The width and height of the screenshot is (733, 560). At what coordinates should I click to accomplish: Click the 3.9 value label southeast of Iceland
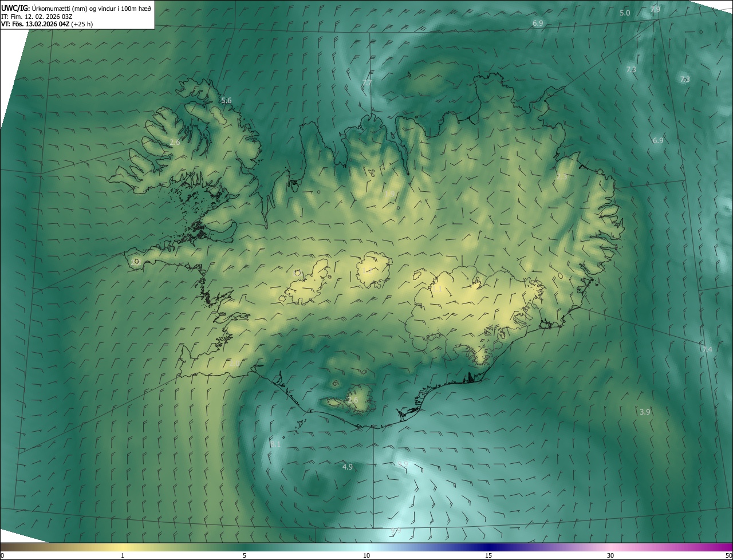coord(645,412)
